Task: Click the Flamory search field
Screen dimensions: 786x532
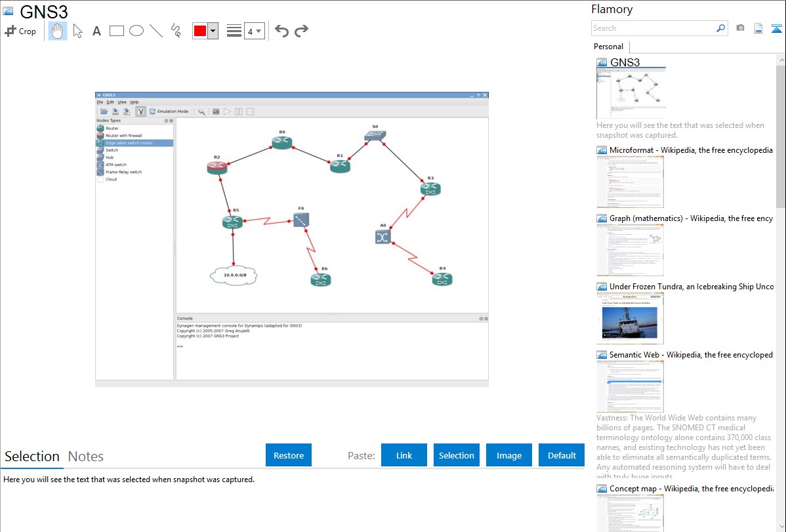Action: [653, 28]
